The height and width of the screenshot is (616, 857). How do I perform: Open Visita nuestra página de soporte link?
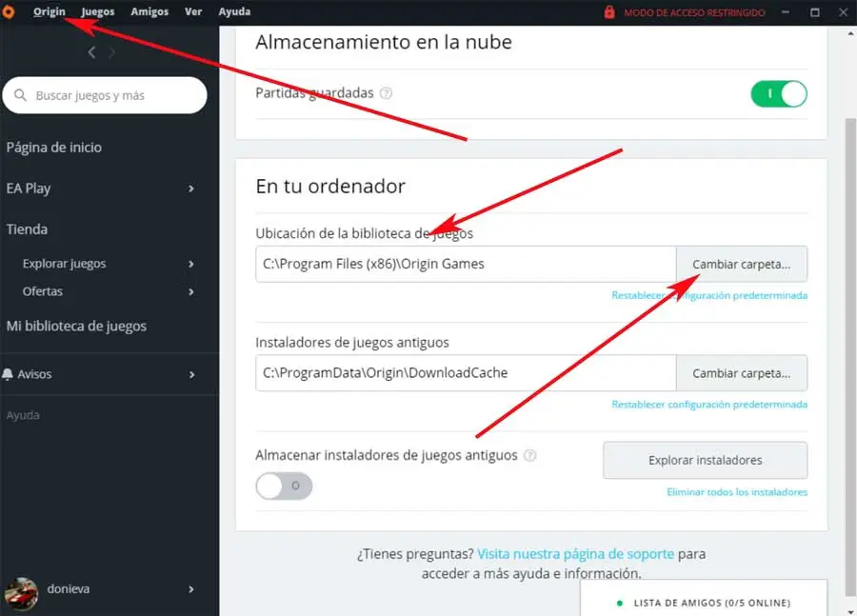click(575, 554)
